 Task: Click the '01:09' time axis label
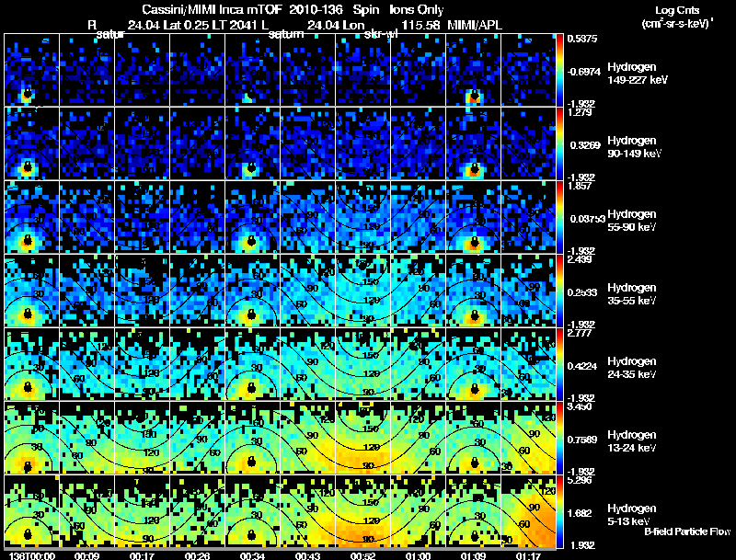[x=473, y=555]
